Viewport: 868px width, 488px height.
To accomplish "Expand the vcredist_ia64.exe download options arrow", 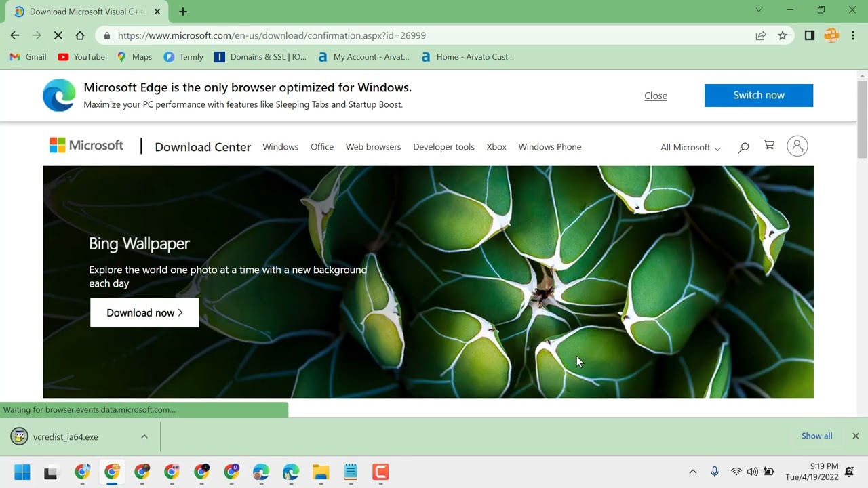I will 144,437.
